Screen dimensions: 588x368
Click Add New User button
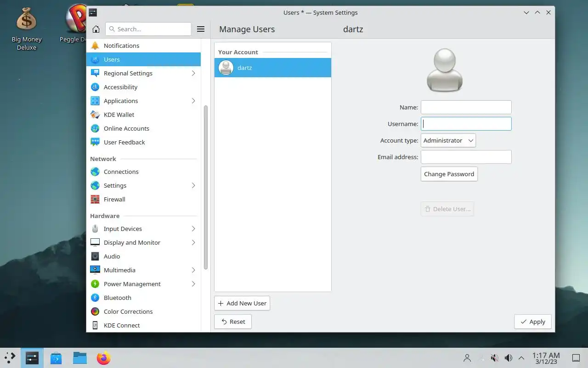[242, 303]
